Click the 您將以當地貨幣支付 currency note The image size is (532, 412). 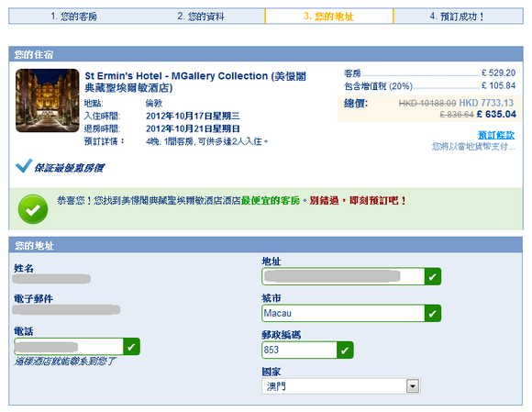pos(473,147)
